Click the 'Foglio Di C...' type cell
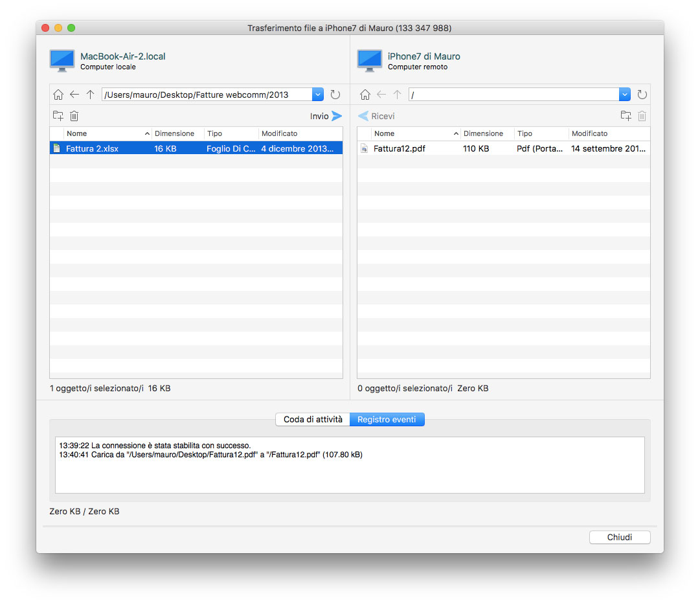 tap(231, 149)
